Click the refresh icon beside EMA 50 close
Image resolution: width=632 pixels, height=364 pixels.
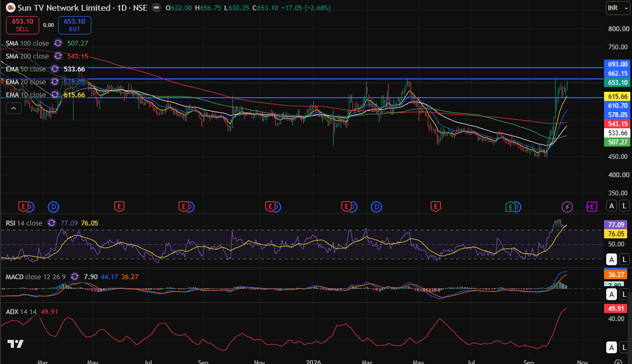point(55,69)
